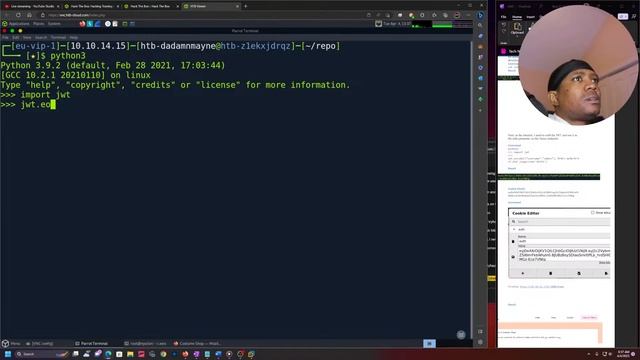The image size is (640, 360).
Task: Tick the Cookie Editor show advanced checkbox
Action: pos(592,213)
